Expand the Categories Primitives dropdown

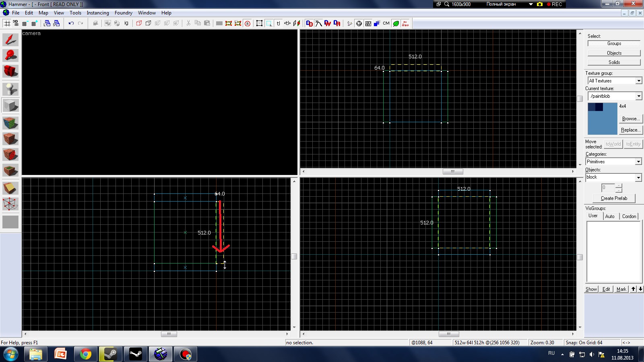[638, 162]
